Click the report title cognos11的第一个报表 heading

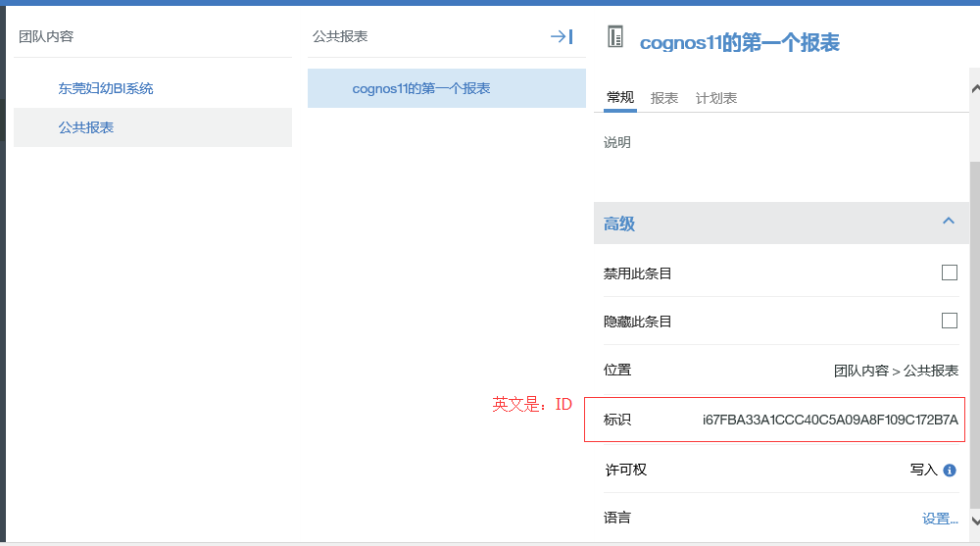[739, 42]
